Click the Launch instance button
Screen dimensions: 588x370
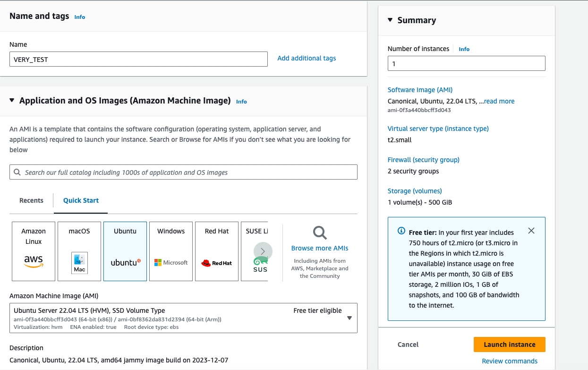click(509, 344)
